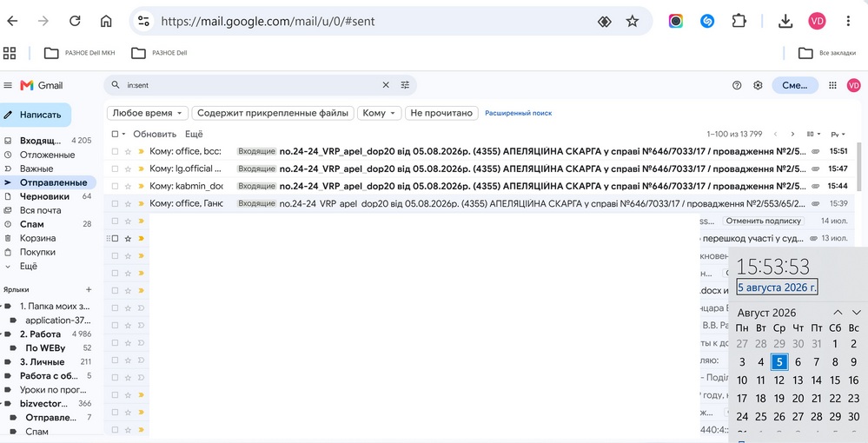The height and width of the screenshot is (443, 868).
Task: Bookmark this page with the star icon
Action: (633, 21)
